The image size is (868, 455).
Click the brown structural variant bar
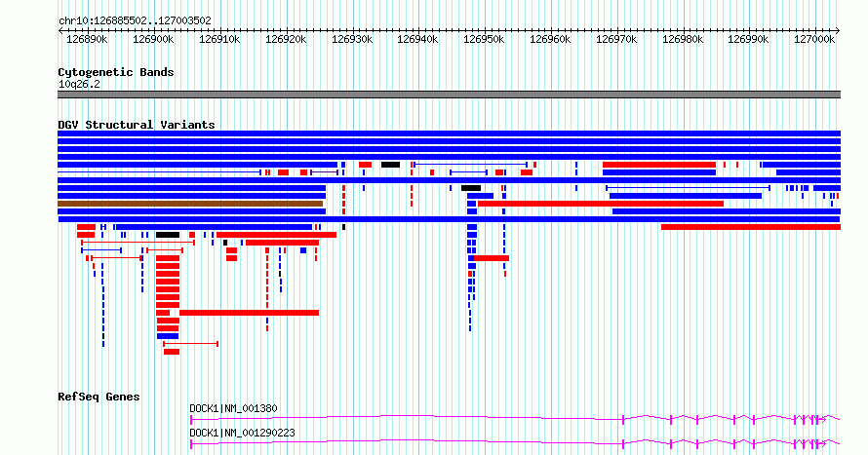(x=190, y=204)
